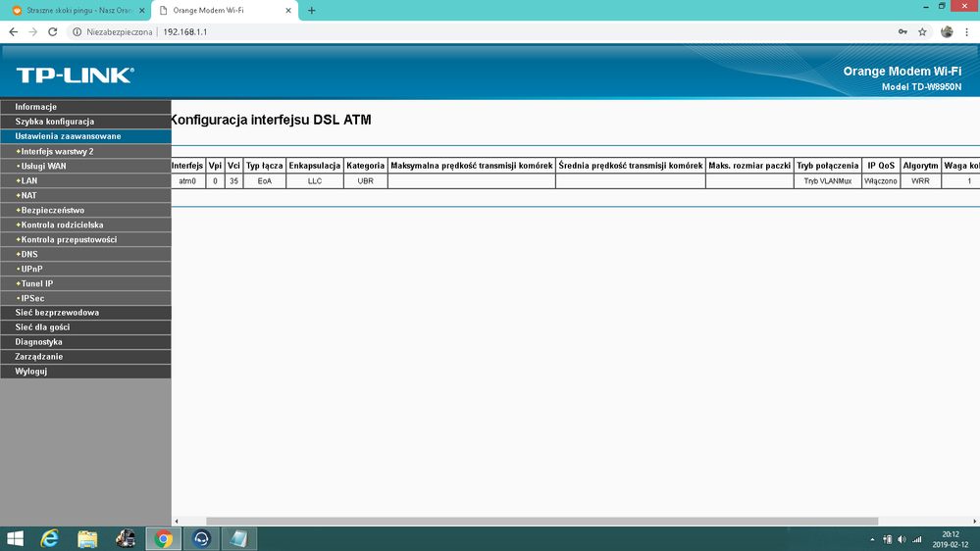This screenshot has width=980, height=551.
Task: Go back in browser history
Action: [x=13, y=31]
